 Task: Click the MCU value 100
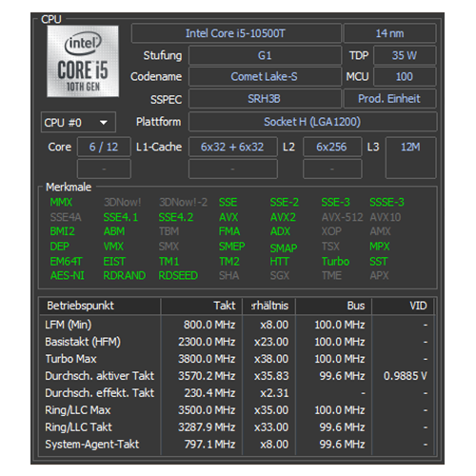click(x=405, y=76)
